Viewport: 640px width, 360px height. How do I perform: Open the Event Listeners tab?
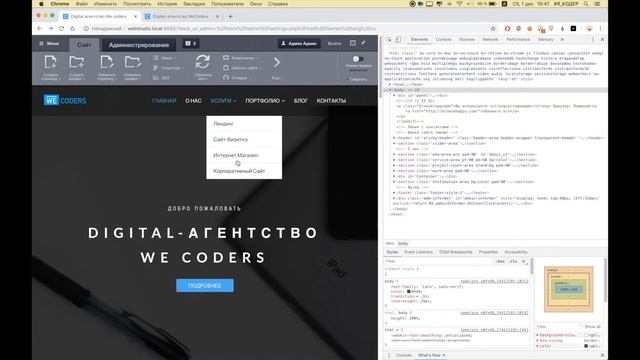pos(418,252)
